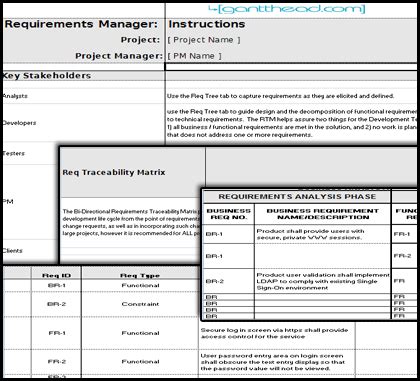Select 'Product shall provide users with secure' cell
420x381 pixels.
point(322,234)
